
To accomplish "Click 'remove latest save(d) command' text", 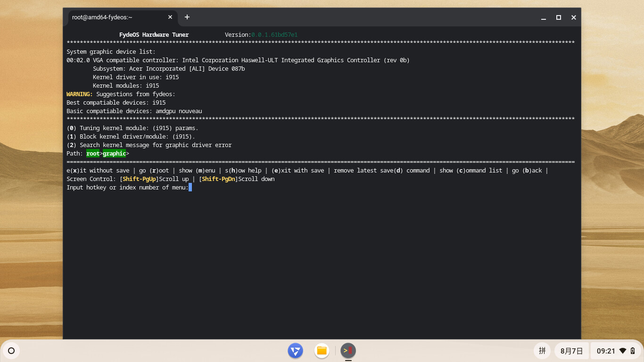I will (x=382, y=171).
